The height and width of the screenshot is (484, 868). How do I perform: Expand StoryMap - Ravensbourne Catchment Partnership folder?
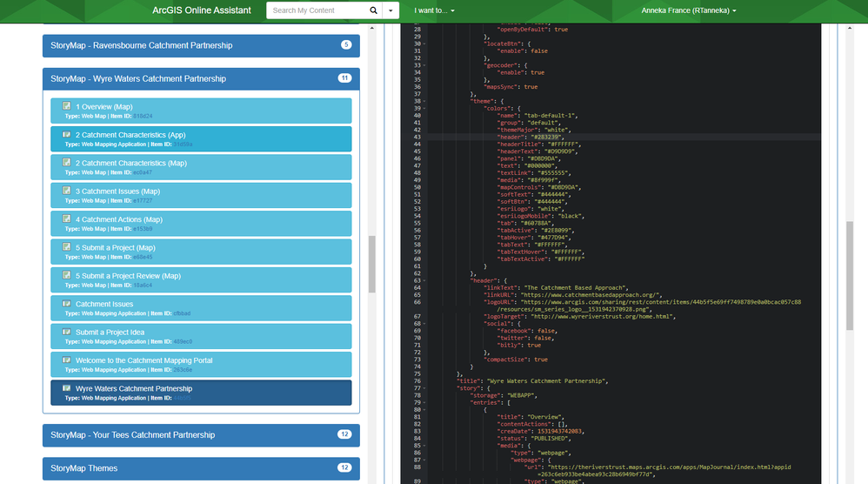pos(201,45)
